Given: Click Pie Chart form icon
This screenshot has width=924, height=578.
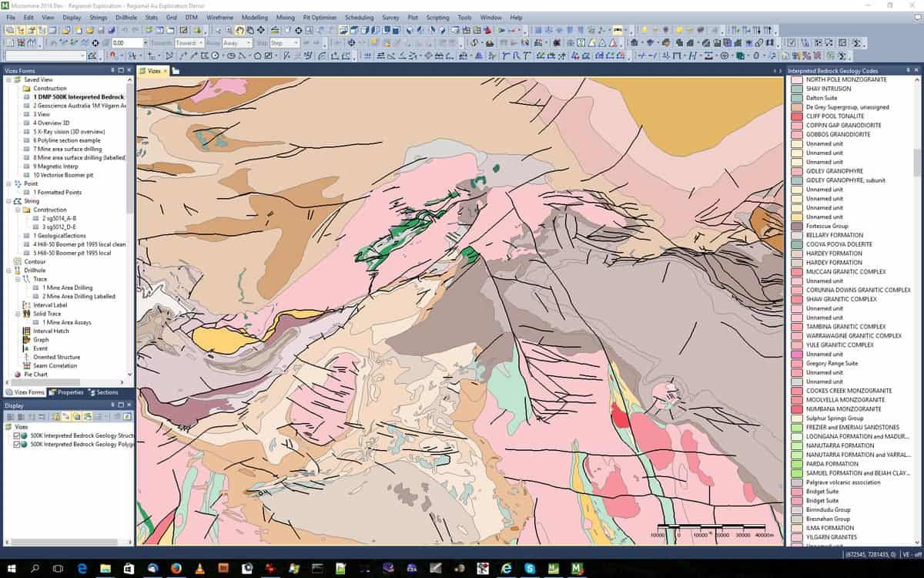Looking at the screenshot, I should coord(18,375).
